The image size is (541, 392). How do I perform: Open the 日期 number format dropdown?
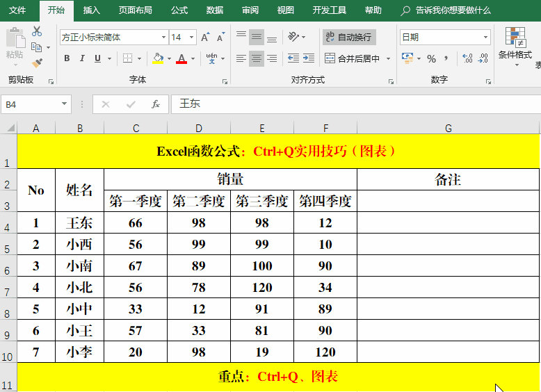point(485,38)
